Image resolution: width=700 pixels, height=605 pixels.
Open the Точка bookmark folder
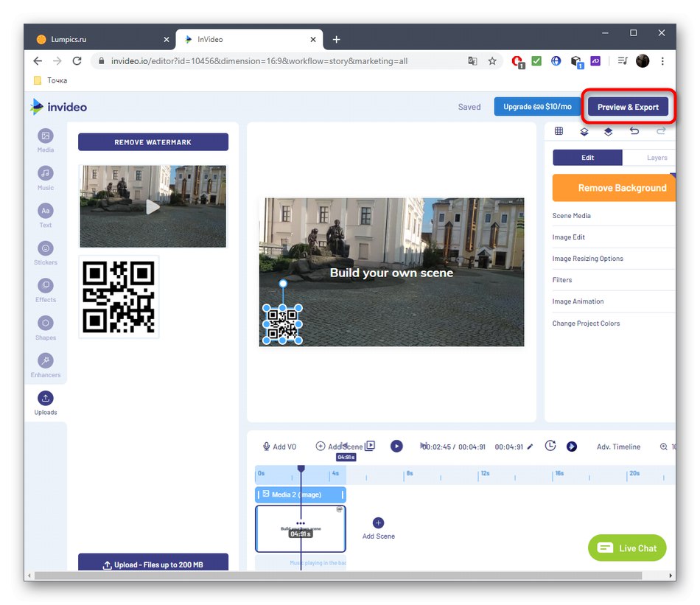pyautogui.click(x=50, y=80)
